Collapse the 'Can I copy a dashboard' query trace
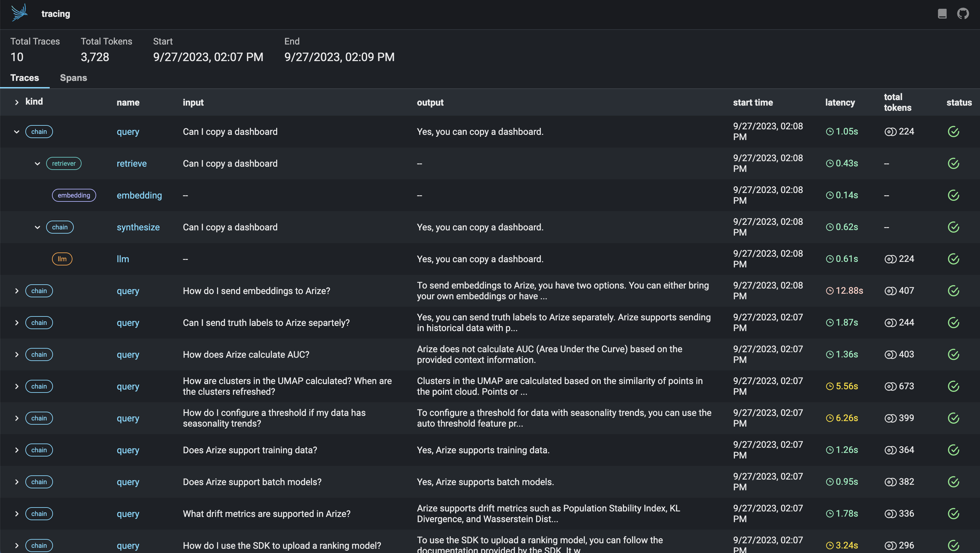This screenshot has width=980, height=553. tap(17, 132)
